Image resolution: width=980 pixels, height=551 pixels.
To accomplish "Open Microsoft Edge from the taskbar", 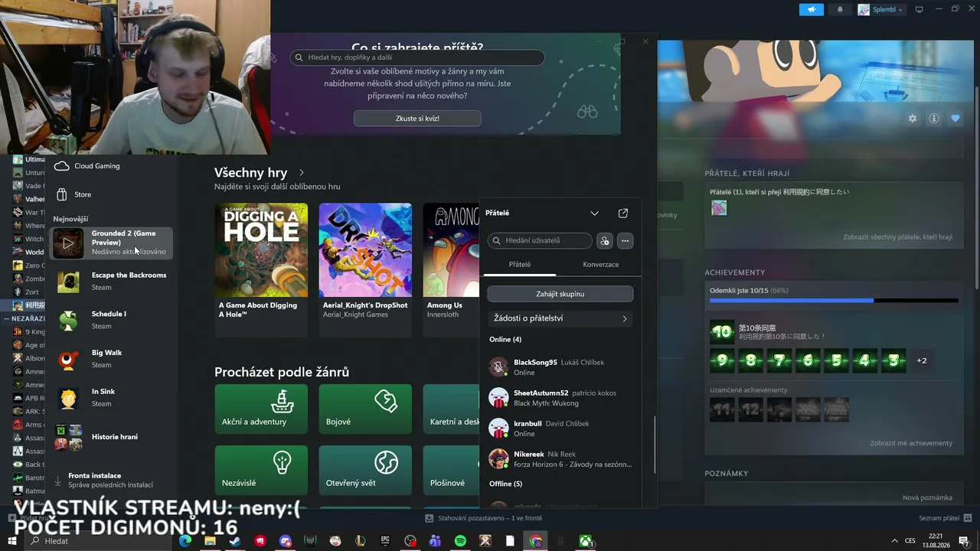I will (185, 541).
